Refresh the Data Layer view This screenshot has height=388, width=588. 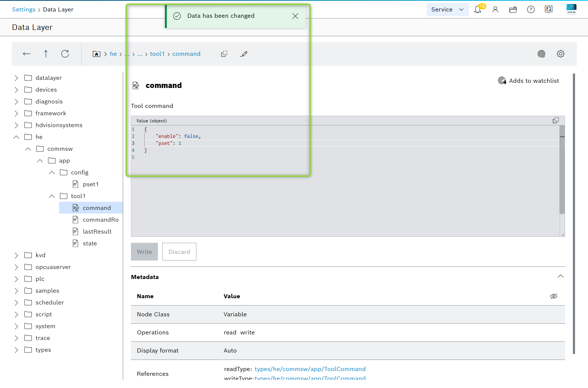[x=65, y=54]
